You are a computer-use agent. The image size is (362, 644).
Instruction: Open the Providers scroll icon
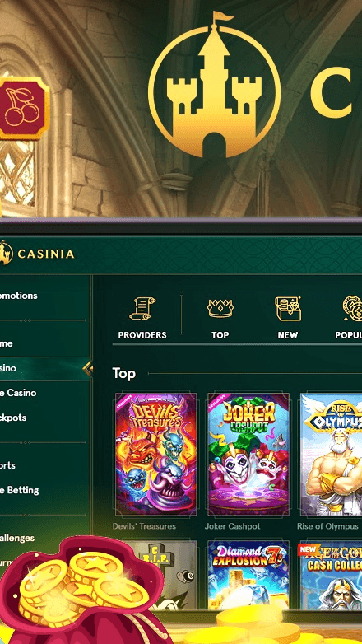142,309
